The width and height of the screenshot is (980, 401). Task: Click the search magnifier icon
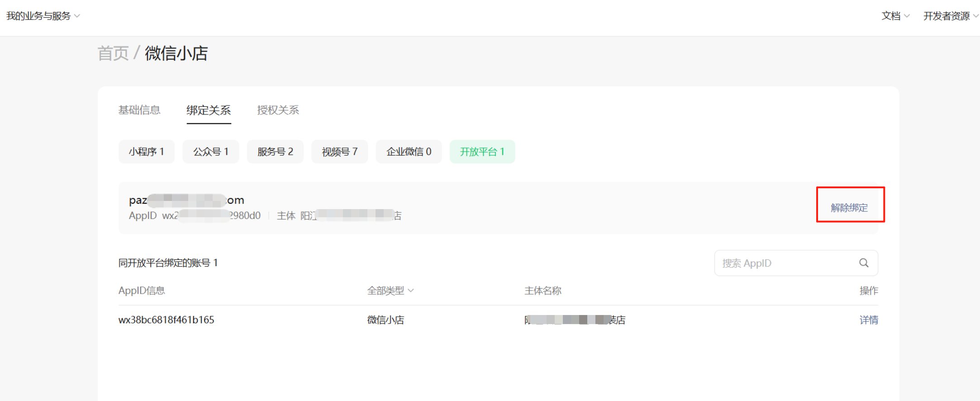click(863, 263)
